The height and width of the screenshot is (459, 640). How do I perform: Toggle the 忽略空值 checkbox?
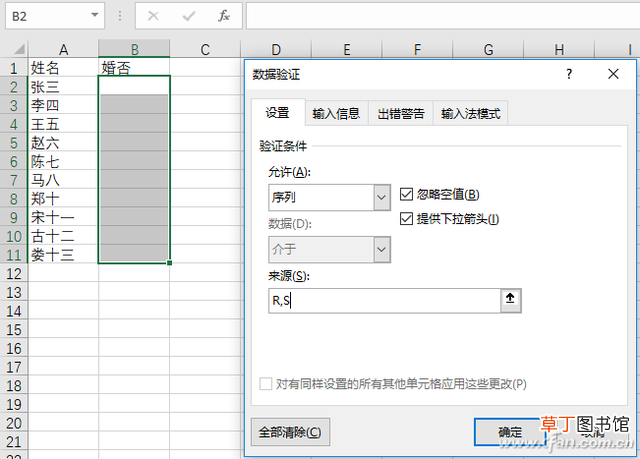click(406, 194)
